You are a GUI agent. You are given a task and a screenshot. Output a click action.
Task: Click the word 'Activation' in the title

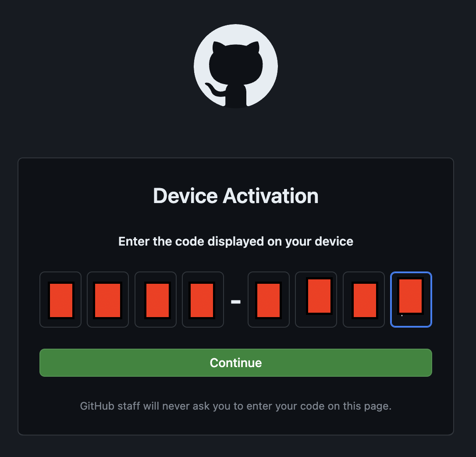point(270,196)
